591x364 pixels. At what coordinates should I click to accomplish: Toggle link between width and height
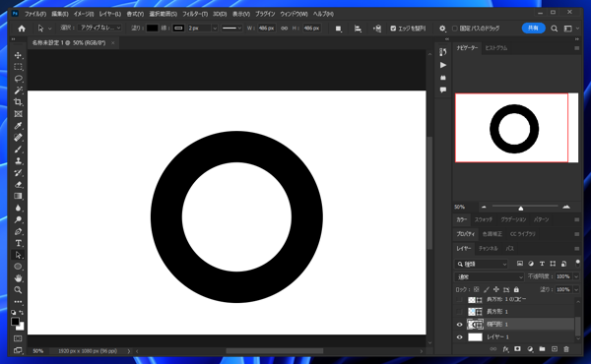(285, 29)
